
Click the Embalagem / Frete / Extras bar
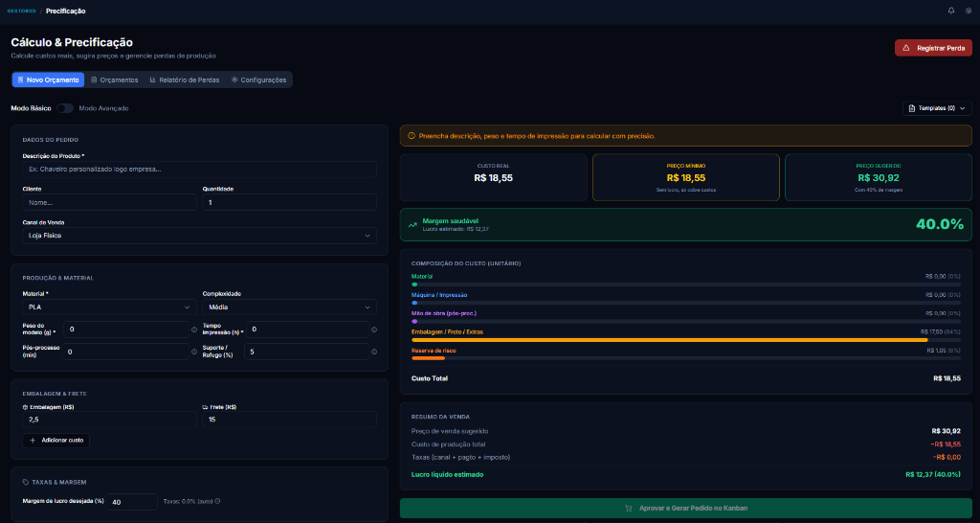(x=685, y=340)
